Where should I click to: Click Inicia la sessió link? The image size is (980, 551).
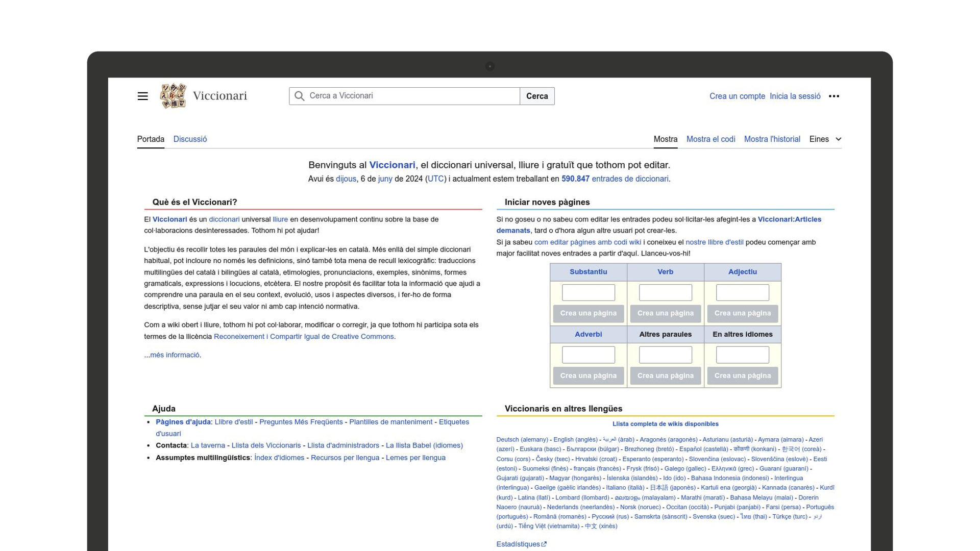[x=795, y=96]
